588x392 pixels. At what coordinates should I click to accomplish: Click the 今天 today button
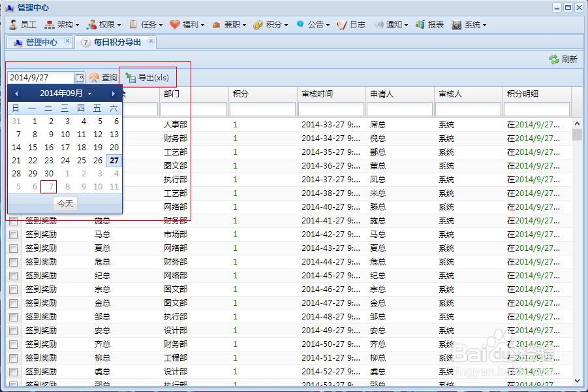coord(65,203)
